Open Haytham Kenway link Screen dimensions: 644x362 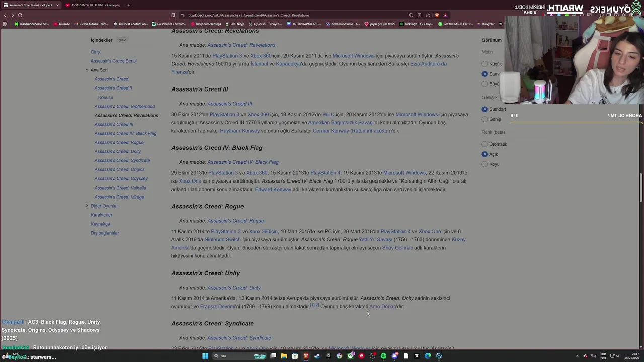pyautogui.click(x=240, y=131)
